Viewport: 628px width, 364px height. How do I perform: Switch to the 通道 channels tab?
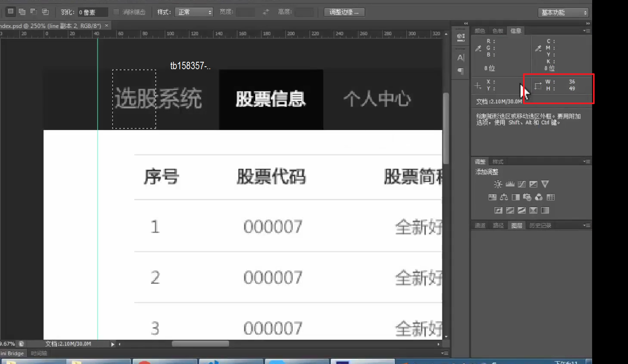(480, 226)
